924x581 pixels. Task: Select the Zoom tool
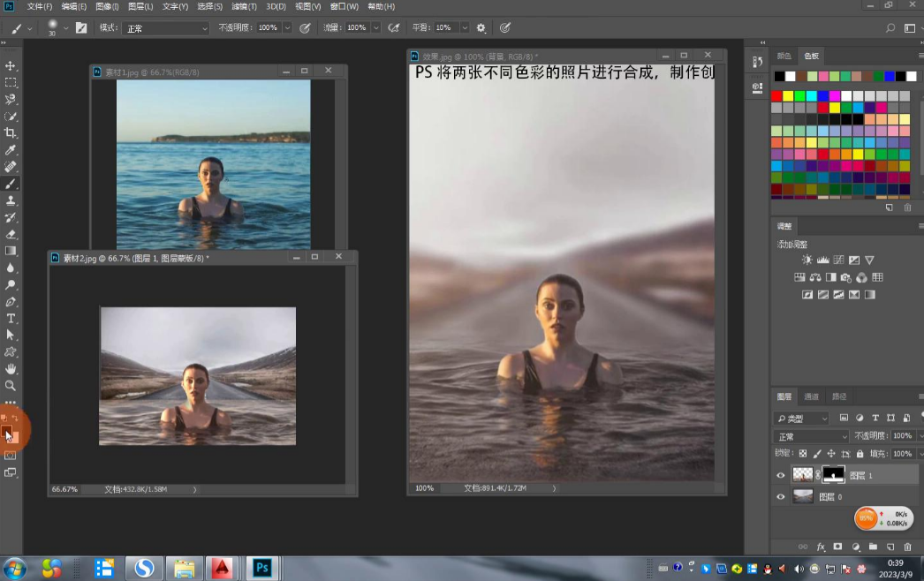[x=11, y=386]
